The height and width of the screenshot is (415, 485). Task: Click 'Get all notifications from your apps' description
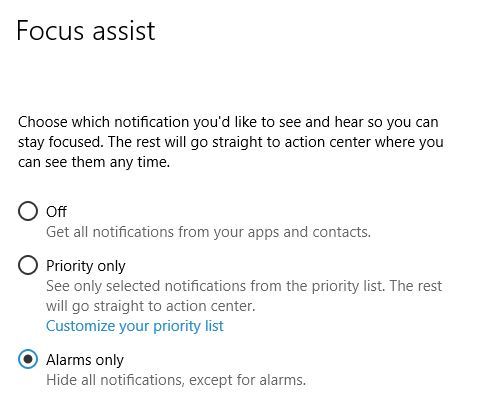point(208,232)
